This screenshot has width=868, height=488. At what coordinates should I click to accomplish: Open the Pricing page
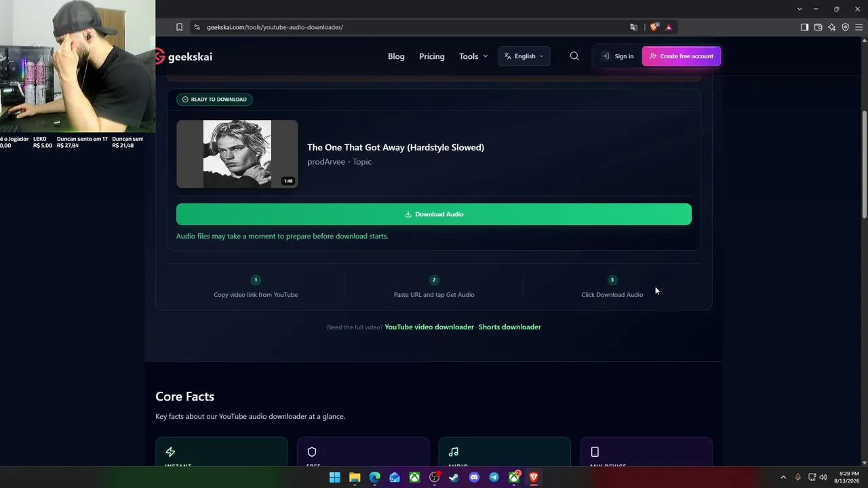(x=432, y=56)
